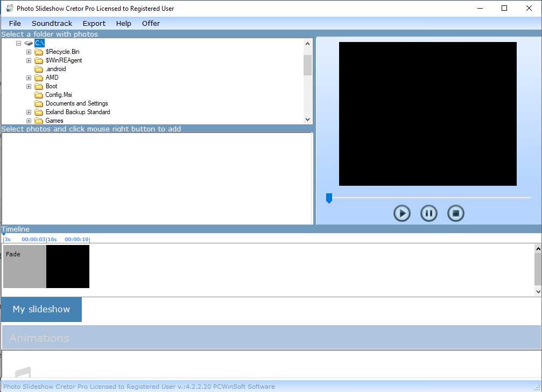This screenshot has width=542, height=392.
Task: Click the Animations bar
Action: (x=271, y=338)
